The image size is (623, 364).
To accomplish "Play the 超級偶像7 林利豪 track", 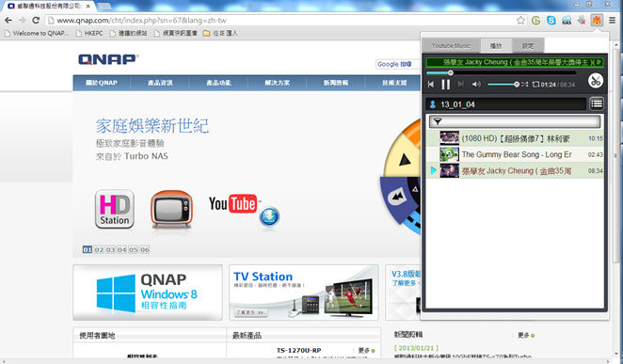I will 515,138.
